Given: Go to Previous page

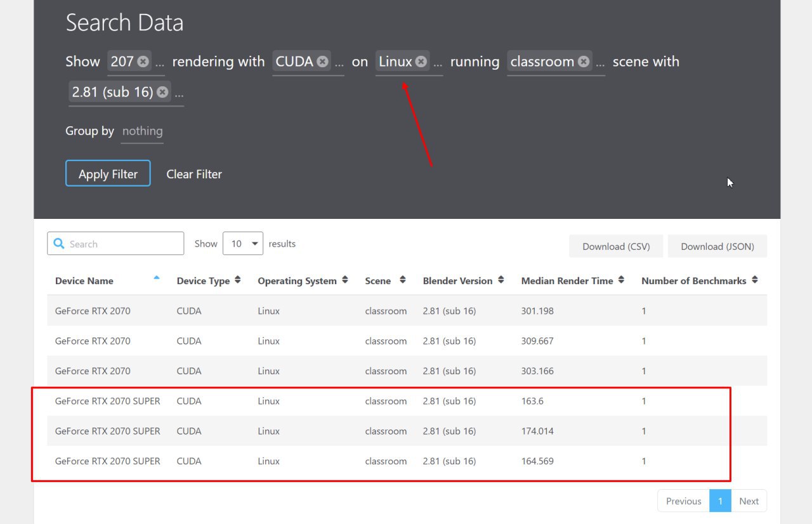Looking at the screenshot, I should point(683,501).
